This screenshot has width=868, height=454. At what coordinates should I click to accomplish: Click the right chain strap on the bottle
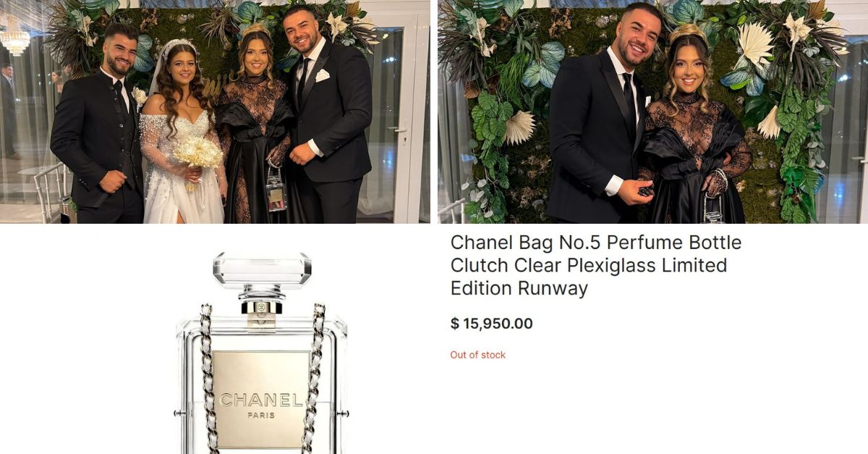coord(314,379)
